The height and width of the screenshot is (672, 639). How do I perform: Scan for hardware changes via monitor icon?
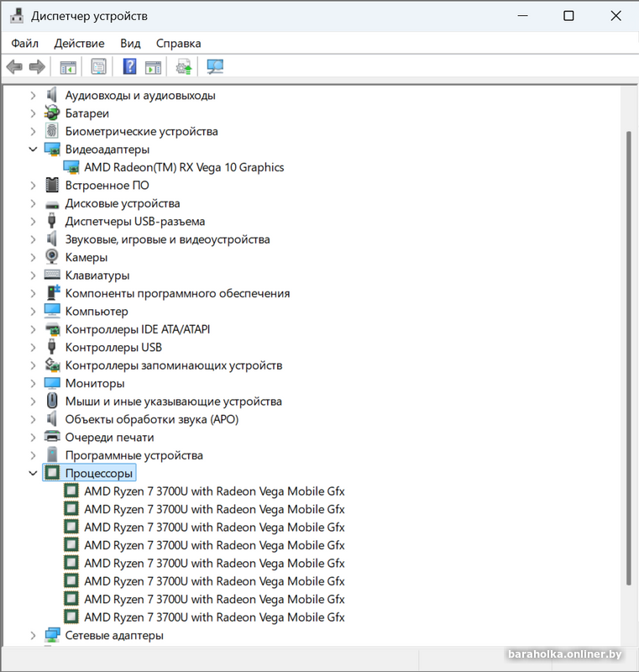[215, 67]
